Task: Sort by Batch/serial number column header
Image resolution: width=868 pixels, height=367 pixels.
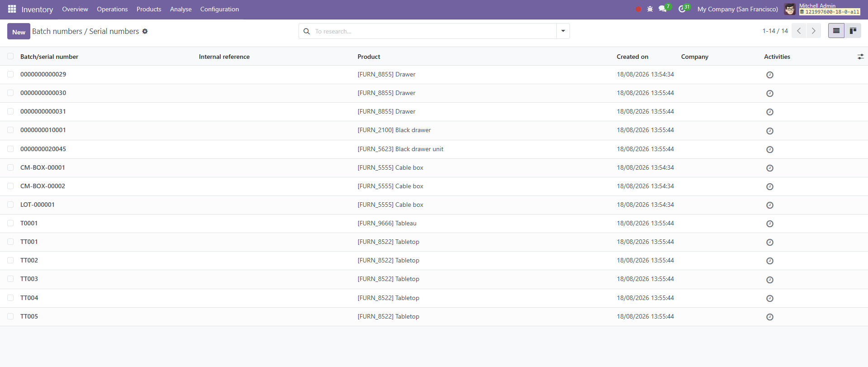Action: (x=49, y=57)
